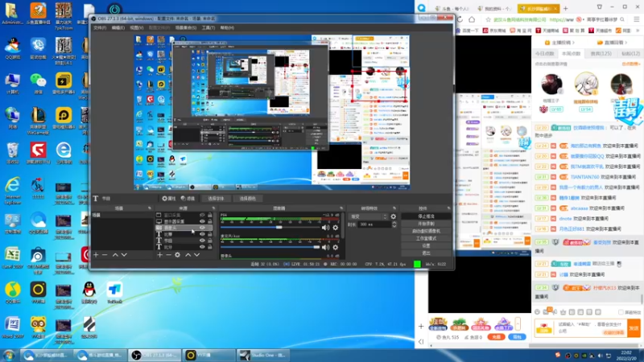
Task: Click Start Virtual Camera button in OBS
Action: (x=426, y=231)
